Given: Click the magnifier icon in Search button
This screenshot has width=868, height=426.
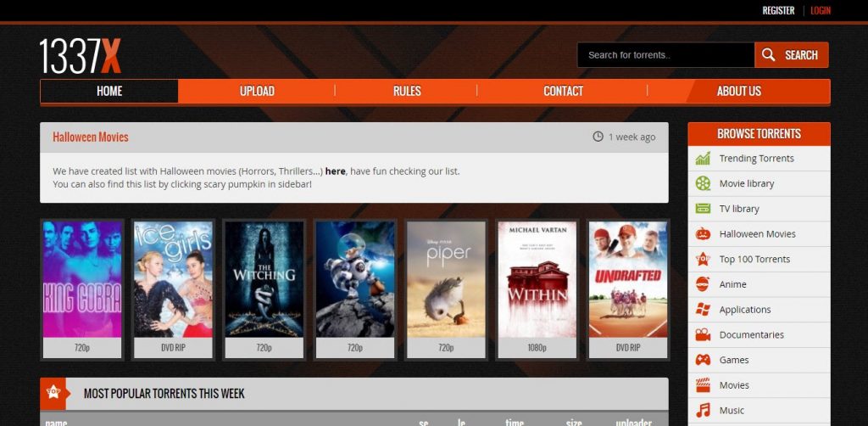Looking at the screenshot, I should point(768,55).
